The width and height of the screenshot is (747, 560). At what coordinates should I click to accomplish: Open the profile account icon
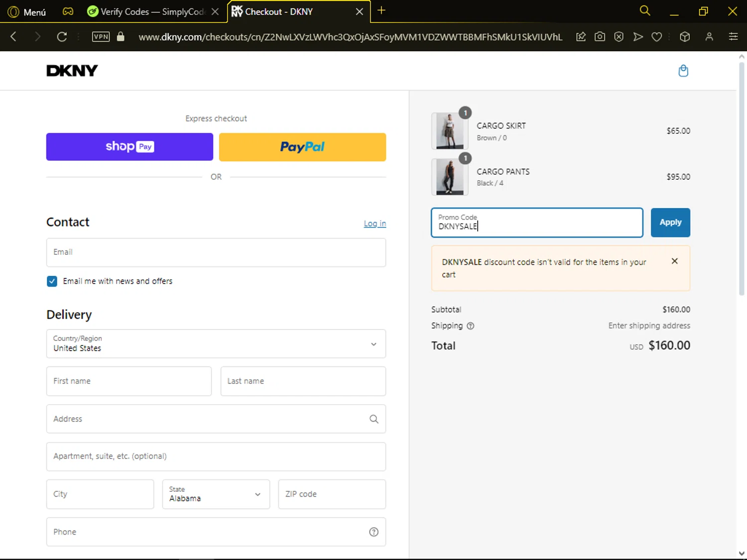709,36
